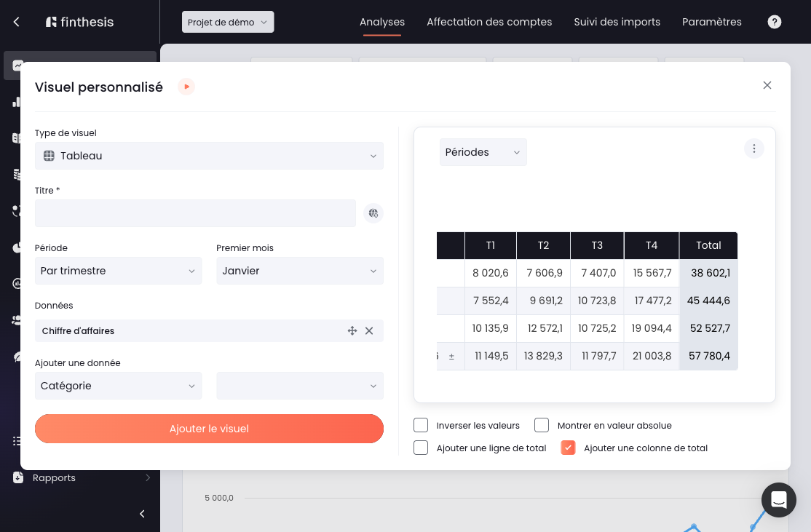Go to Suivi des imports tab
This screenshot has height=532, width=811.
tap(617, 22)
